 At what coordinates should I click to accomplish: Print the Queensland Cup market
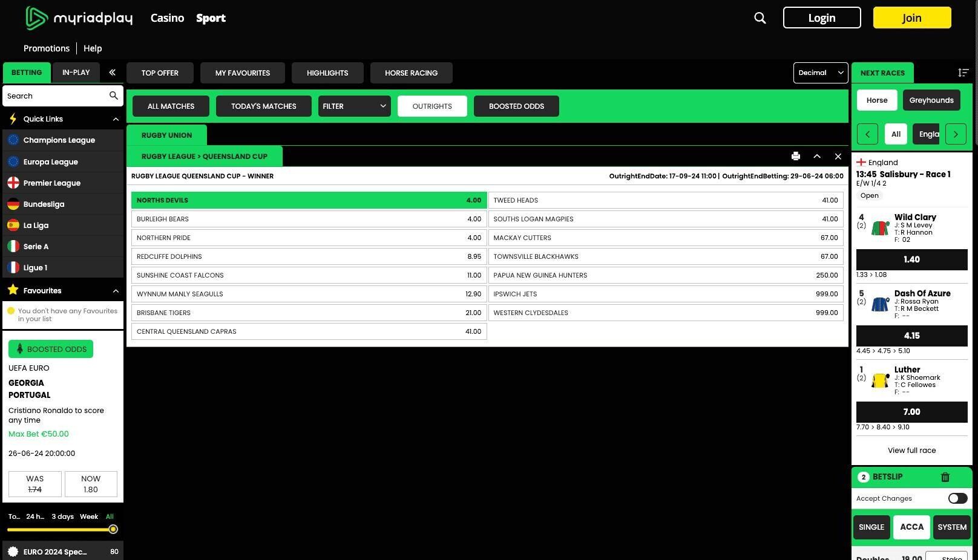pos(796,156)
